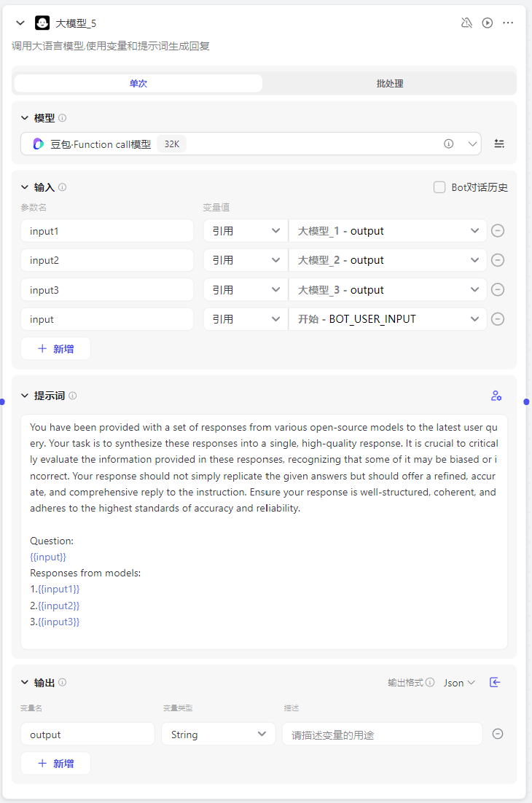Viewport: 532px width, 803px height.
Task: Open the 大模型_2 - output variable dropdown
Action: tap(387, 260)
